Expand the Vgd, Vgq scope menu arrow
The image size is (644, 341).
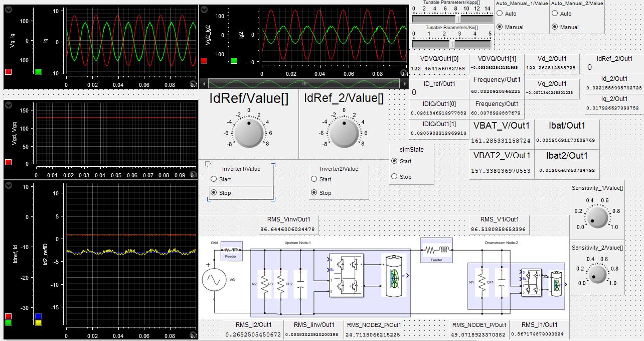click(10, 104)
